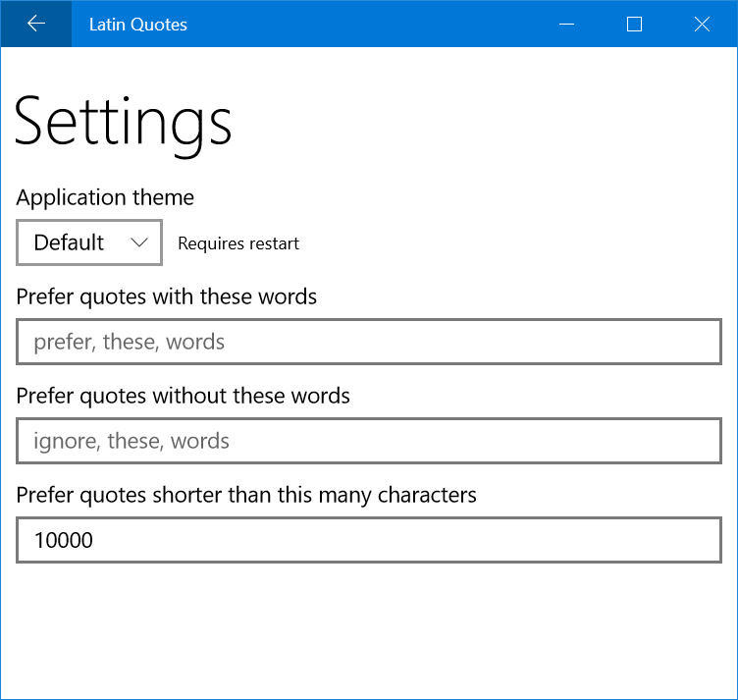Screen dimensions: 738x700
Task: Focus the 'ignore, these, words' input field
Action: tap(369, 441)
